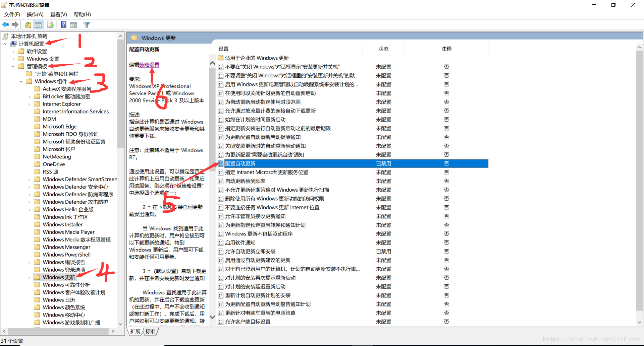Click the Up one level folder icon
The width and height of the screenshot is (644, 346).
point(28,25)
